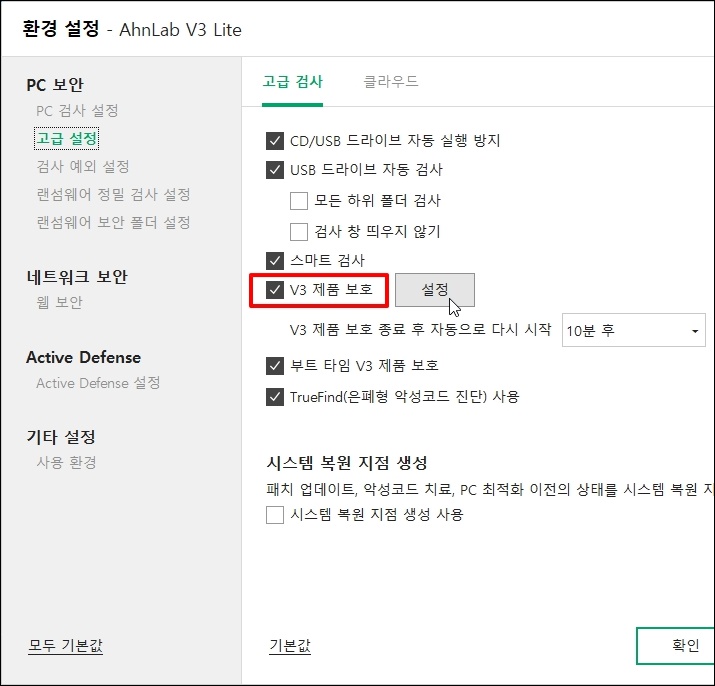This screenshot has width=715, height=686.
Task: Click the 기타 설정 section heading
Action: 61,437
